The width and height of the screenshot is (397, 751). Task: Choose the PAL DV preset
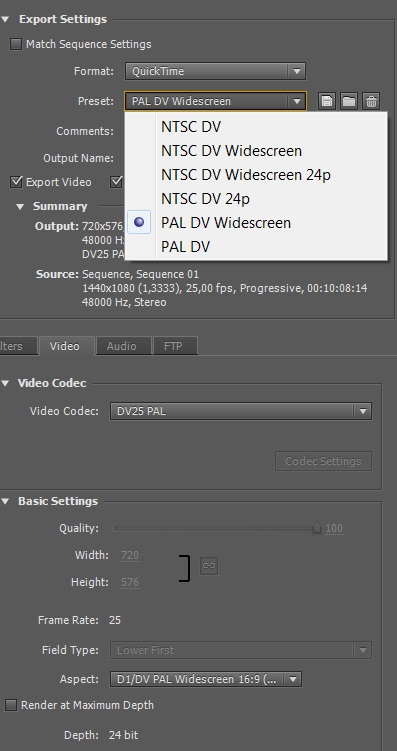point(185,247)
